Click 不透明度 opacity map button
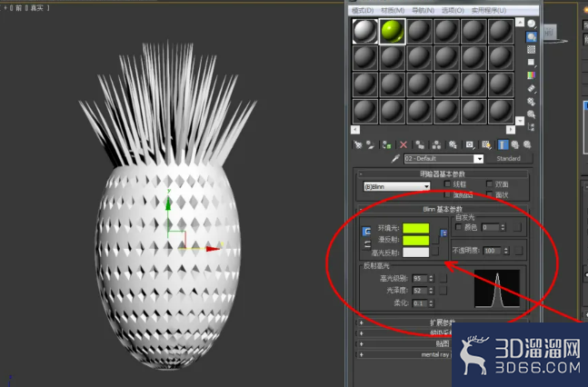 tap(519, 251)
